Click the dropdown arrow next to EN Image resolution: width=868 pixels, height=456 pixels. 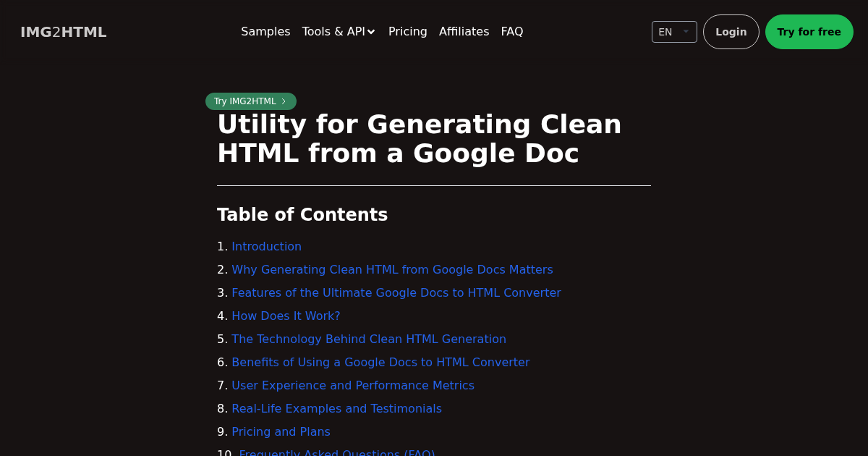[686, 31]
